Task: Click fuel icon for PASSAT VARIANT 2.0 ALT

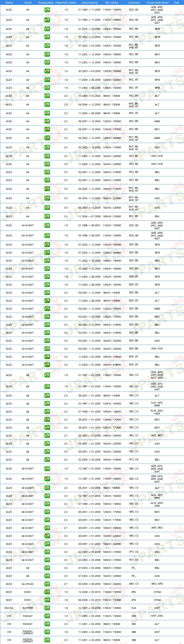Action: (47, 640)
